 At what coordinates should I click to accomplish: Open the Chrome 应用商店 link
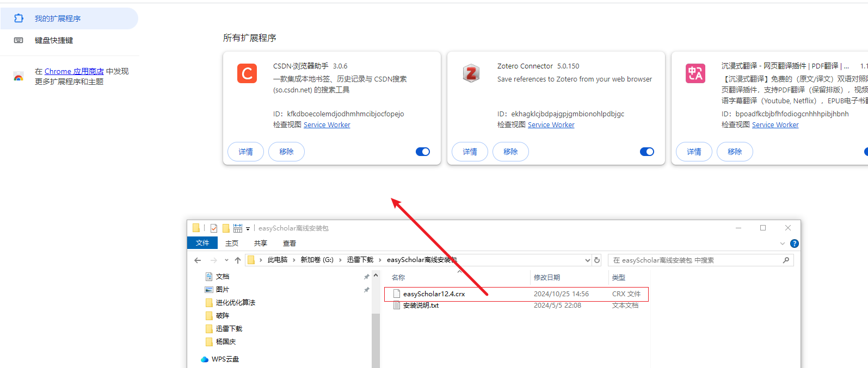click(74, 71)
